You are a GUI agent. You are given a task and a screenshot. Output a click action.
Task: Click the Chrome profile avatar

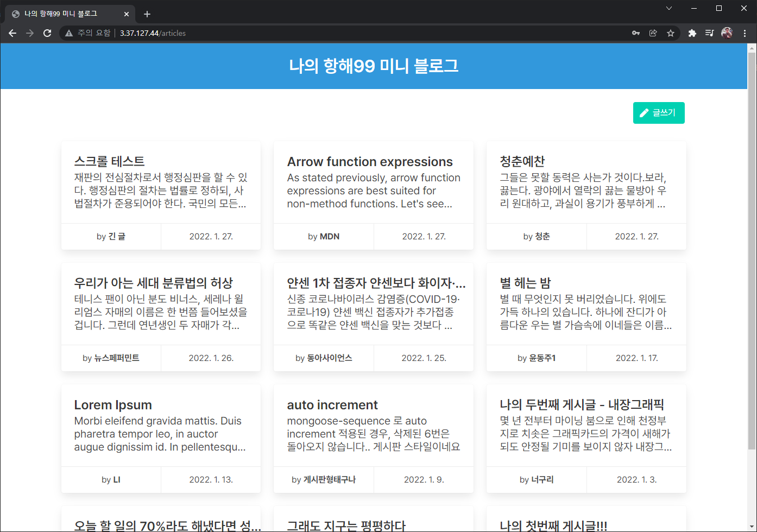tap(727, 33)
